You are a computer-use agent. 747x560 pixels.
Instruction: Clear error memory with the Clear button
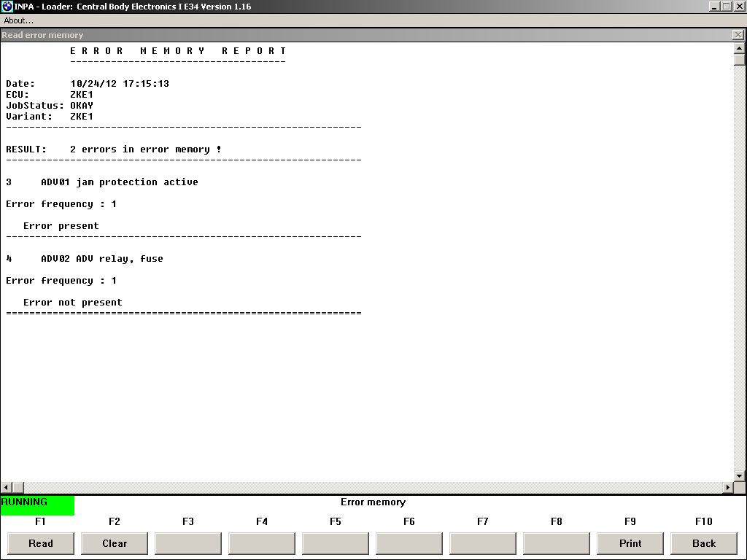115,543
